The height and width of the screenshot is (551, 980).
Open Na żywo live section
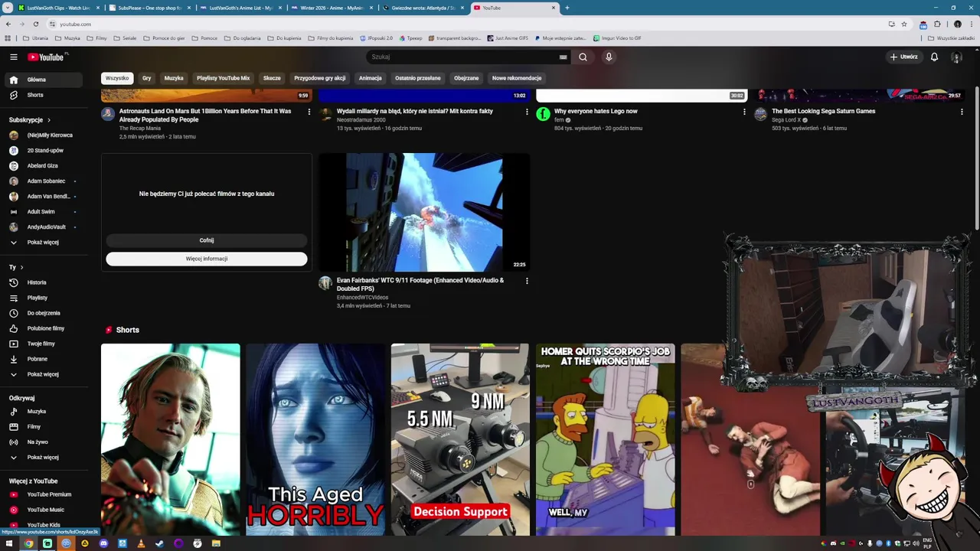(44, 442)
